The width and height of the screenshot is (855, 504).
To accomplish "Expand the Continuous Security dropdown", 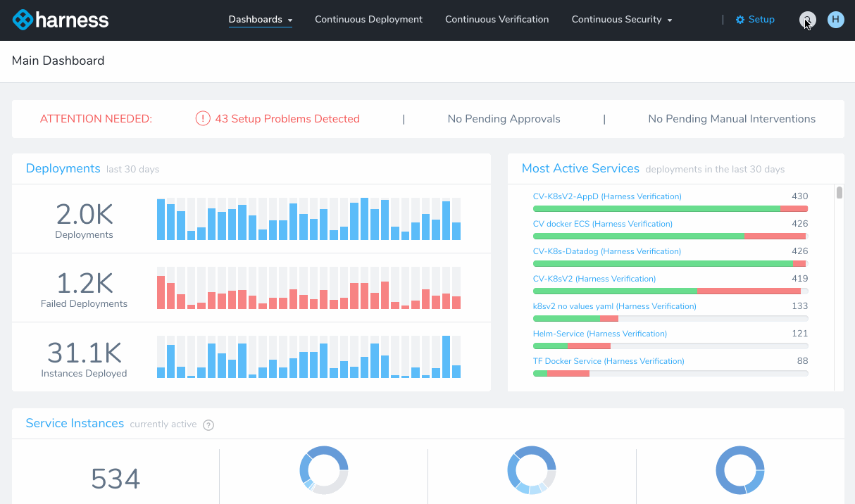I will click(622, 20).
